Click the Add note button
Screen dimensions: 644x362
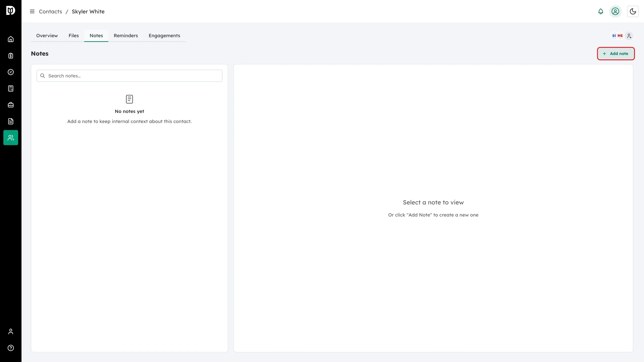click(x=616, y=54)
